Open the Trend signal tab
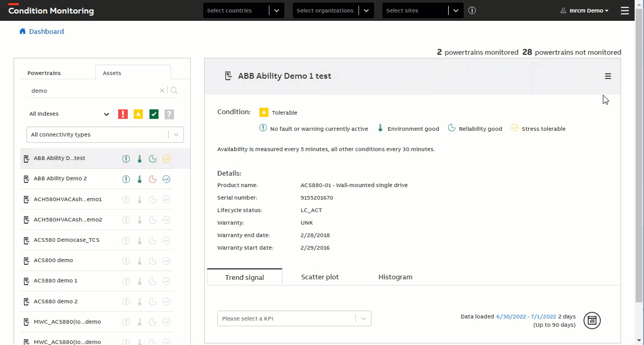The height and width of the screenshot is (345, 644). pos(245,277)
